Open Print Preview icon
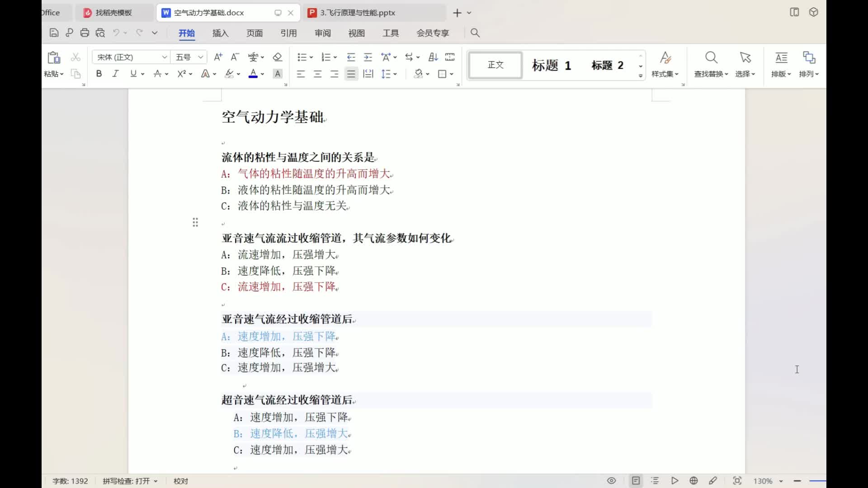Image resolution: width=868 pixels, height=488 pixels. click(100, 33)
